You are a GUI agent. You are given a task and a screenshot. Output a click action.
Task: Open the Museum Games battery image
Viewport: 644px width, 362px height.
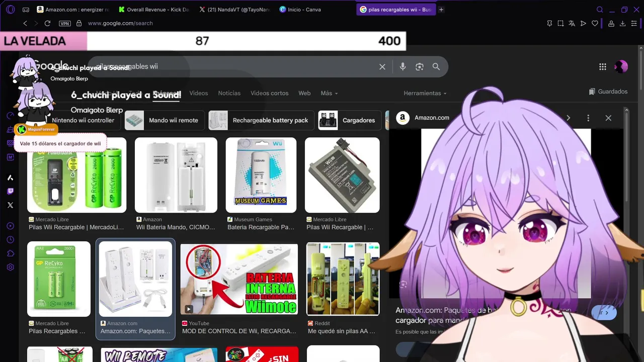261,175
